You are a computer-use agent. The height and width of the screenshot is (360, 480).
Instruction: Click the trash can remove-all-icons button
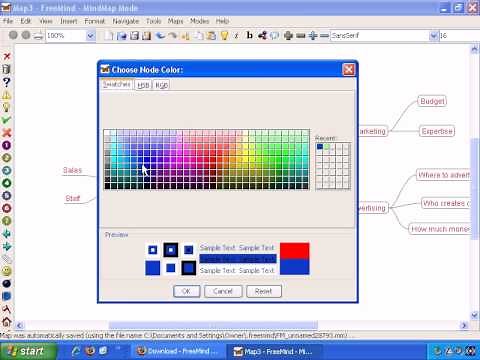click(7, 69)
